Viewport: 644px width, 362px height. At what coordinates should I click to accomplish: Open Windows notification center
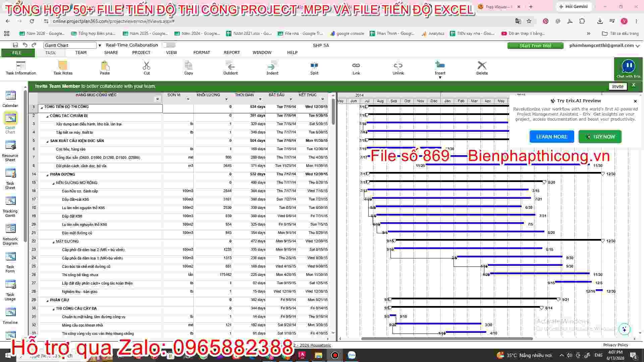click(634, 355)
